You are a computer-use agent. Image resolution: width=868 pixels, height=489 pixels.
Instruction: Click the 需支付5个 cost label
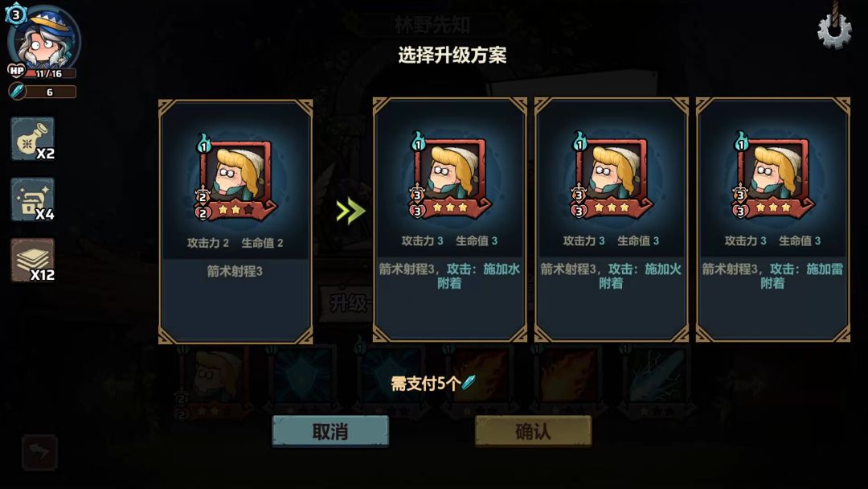425,383
